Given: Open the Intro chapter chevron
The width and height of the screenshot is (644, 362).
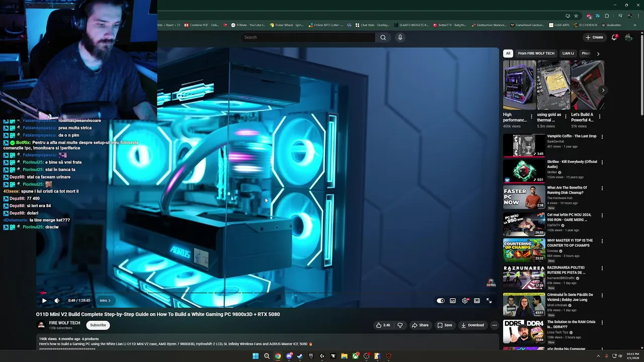Looking at the screenshot, I should [105, 301].
